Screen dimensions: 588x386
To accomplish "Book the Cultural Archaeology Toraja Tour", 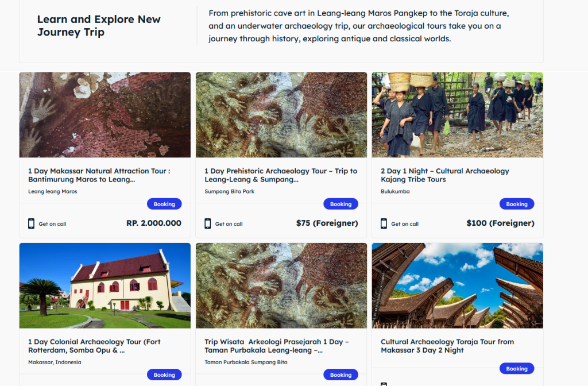I will tap(517, 369).
